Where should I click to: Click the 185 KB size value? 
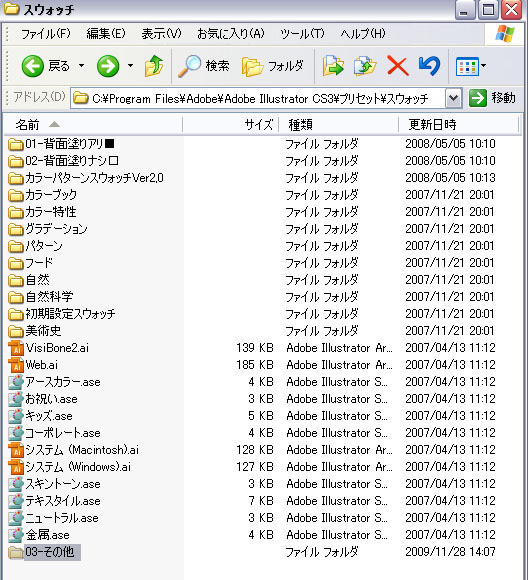pyautogui.click(x=255, y=365)
